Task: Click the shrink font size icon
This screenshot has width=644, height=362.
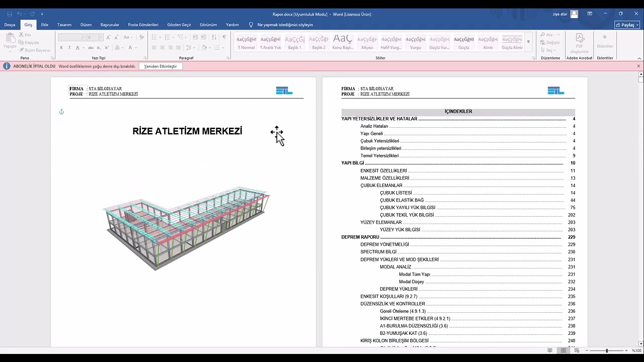Action: point(116,37)
